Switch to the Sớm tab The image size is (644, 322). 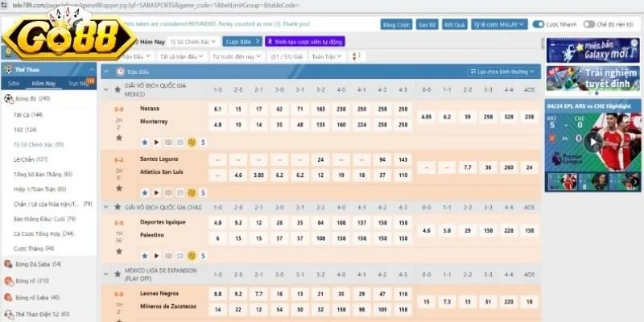(14, 83)
